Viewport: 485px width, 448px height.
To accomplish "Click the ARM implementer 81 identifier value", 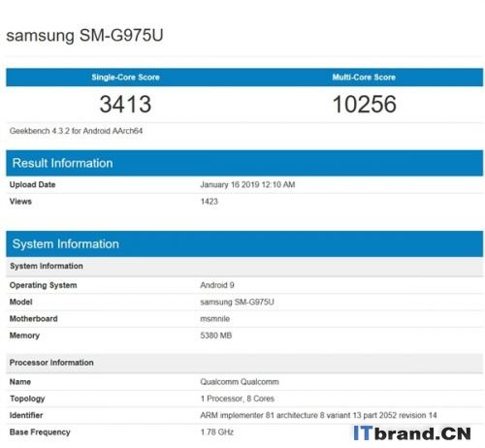I will click(x=318, y=415).
